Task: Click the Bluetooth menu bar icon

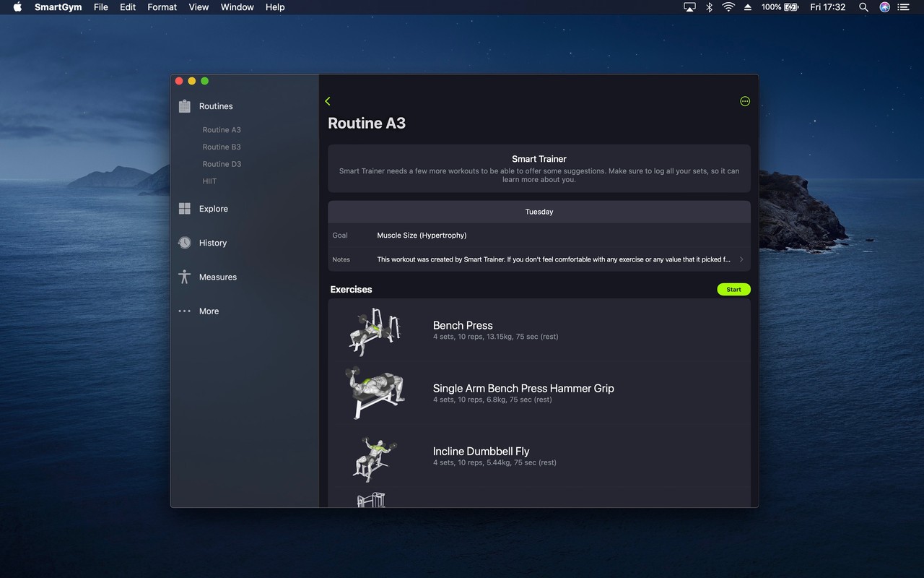Action: pyautogui.click(x=709, y=7)
